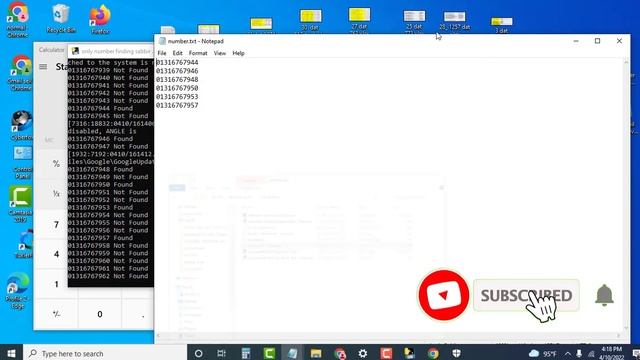Image resolution: width=640 pixels, height=360 pixels.
Task: Open the Camtasia 2019 desktop shortcut
Action: (x=20, y=204)
